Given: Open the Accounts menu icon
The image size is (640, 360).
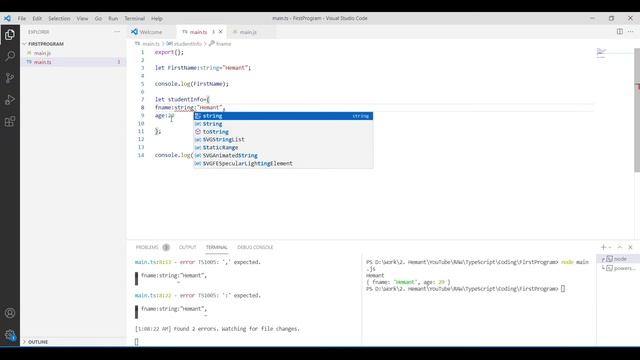Looking at the screenshot, I should tap(10, 313).
